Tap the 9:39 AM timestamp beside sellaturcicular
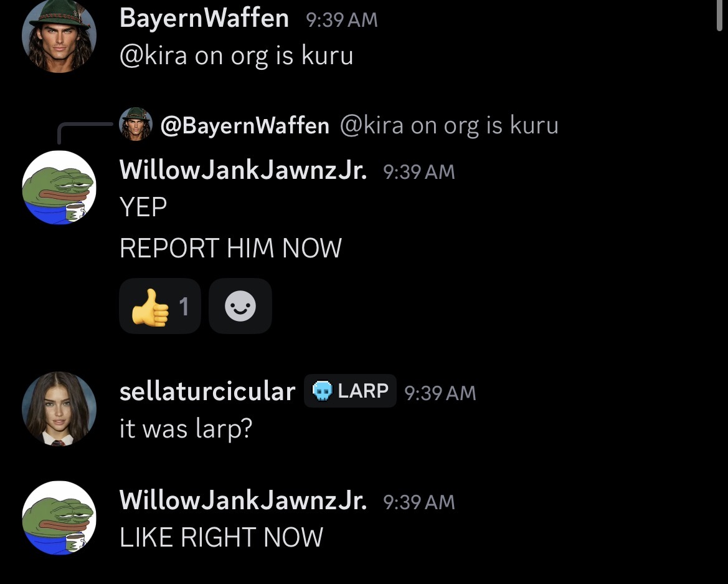Screen dimensions: 728x584 click(x=440, y=393)
